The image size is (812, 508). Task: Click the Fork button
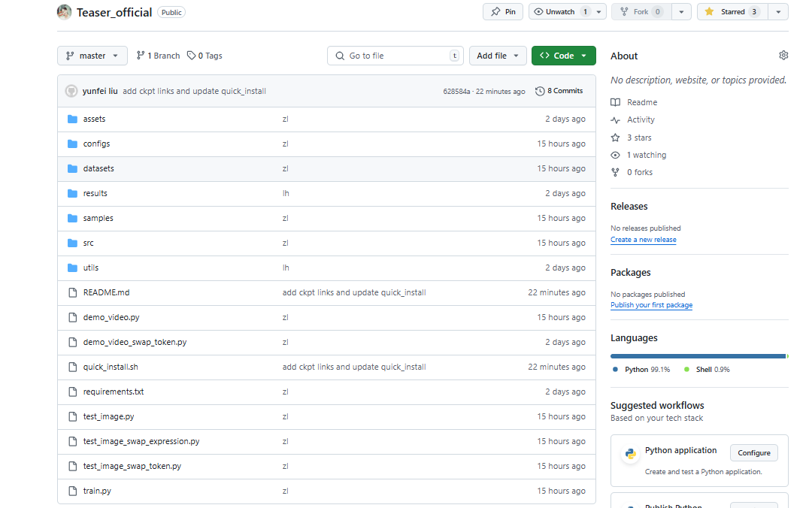641,12
